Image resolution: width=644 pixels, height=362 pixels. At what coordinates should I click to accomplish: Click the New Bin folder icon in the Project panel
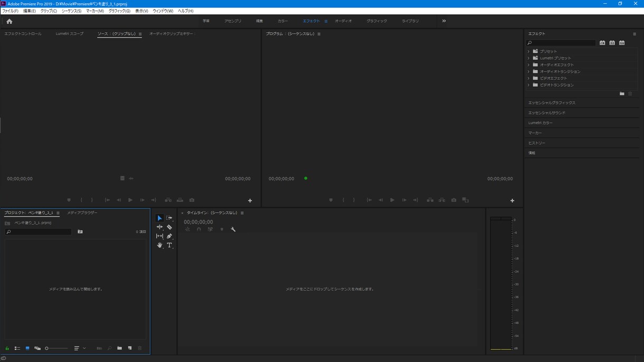(x=120, y=348)
